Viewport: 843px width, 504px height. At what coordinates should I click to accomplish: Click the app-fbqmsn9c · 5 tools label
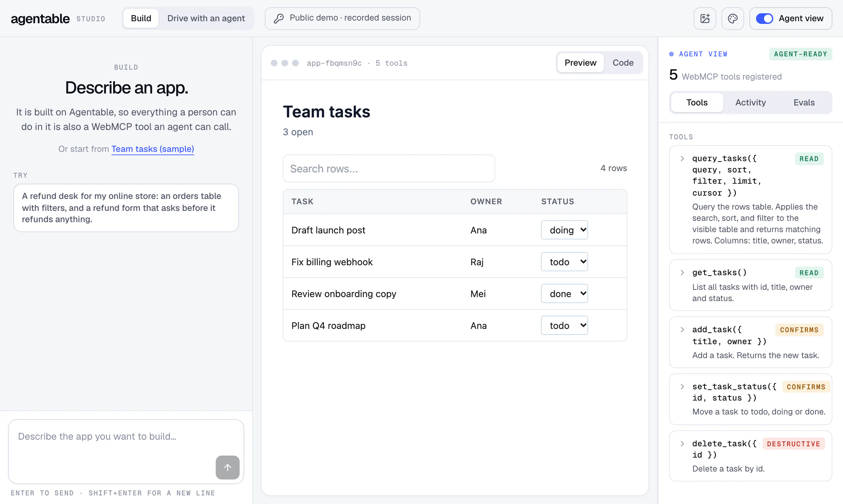click(357, 63)
